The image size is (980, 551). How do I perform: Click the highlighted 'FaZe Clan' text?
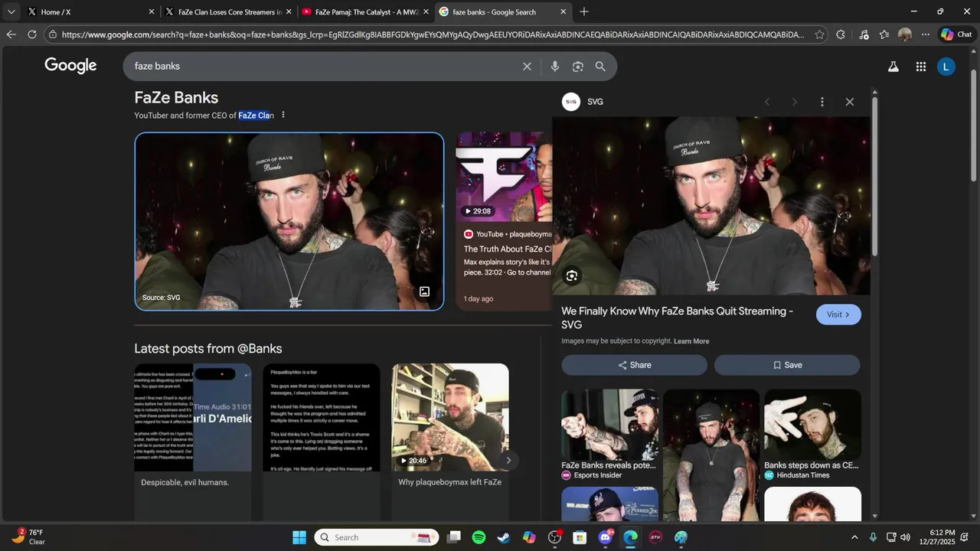[256, 116]
